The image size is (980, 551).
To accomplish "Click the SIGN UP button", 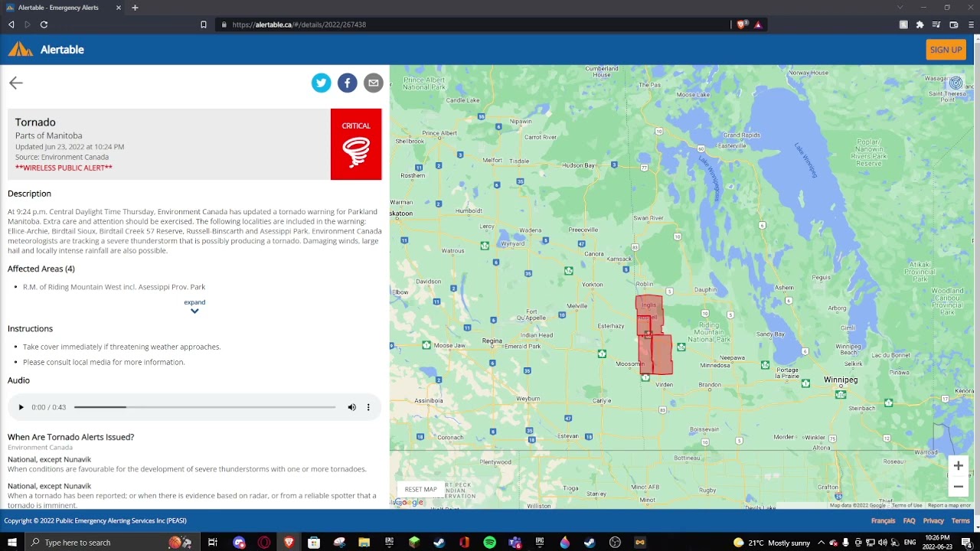I will pyautogui.click(x=946, y=50).
